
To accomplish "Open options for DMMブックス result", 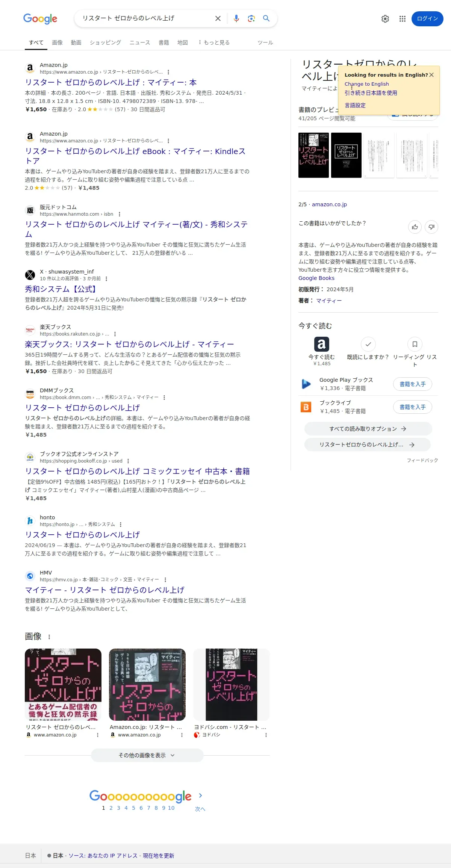I will (x=164, y=398).
